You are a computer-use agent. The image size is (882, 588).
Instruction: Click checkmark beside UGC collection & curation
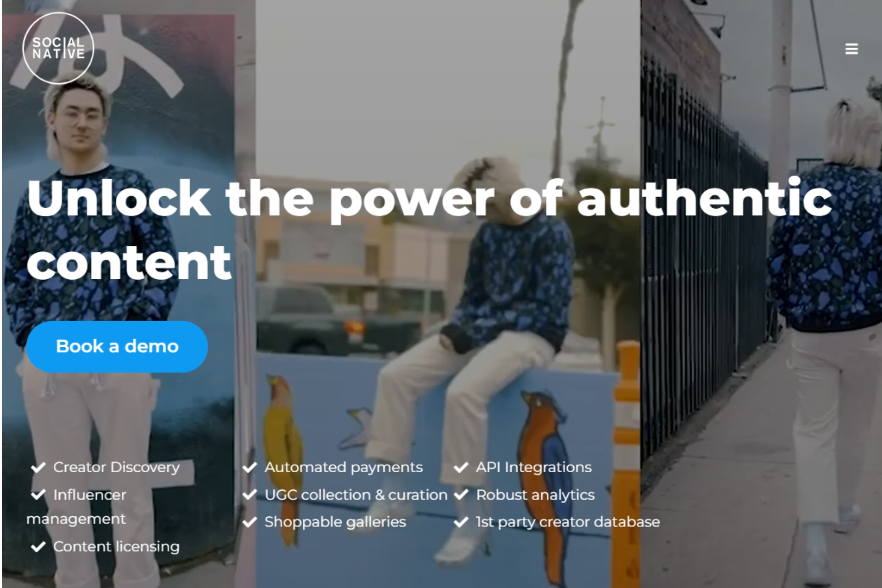pyautogui.click(x=249, y=495)
